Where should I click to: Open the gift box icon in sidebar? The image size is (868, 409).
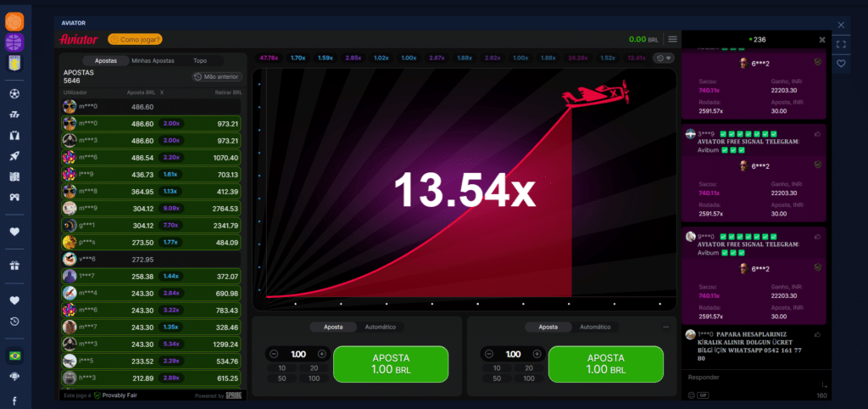tap(14, 266)
